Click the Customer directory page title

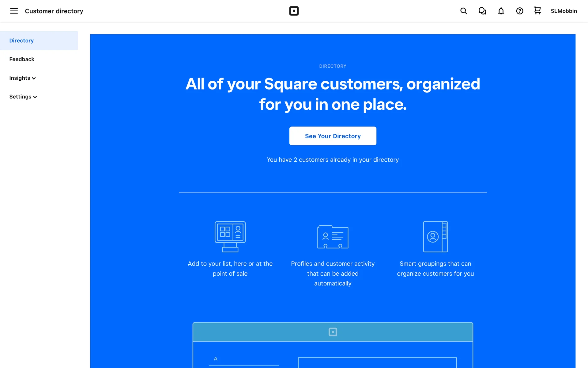[x=54, y=11]
